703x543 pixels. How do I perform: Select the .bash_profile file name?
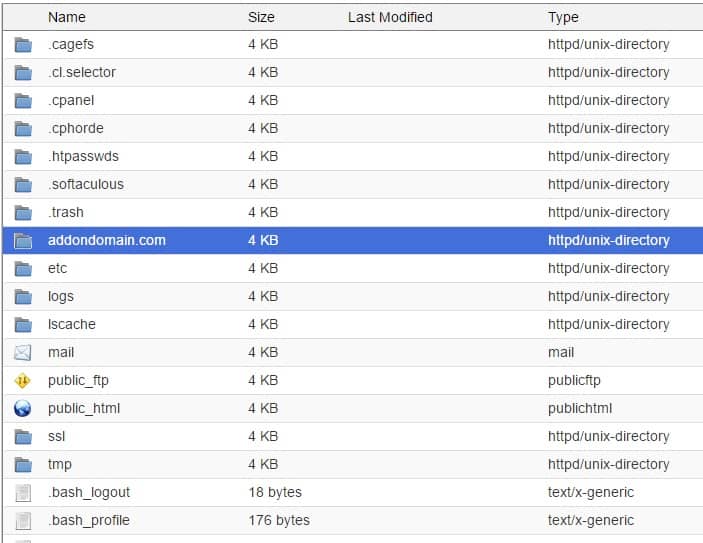89,520
